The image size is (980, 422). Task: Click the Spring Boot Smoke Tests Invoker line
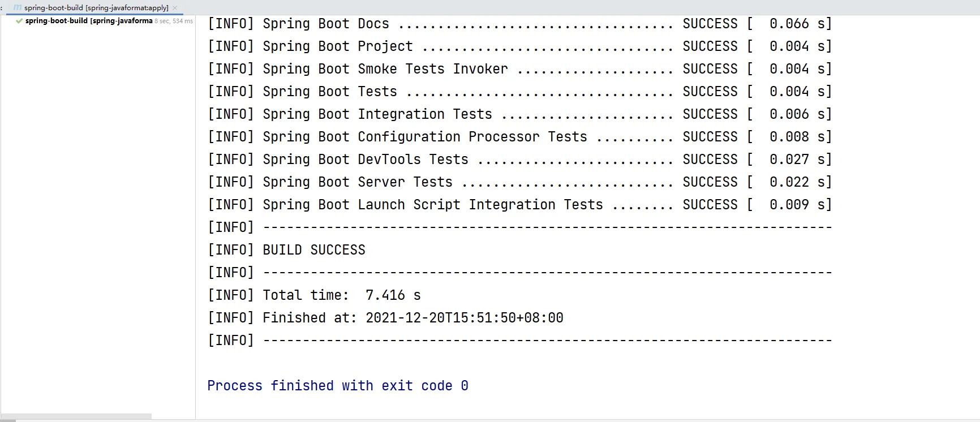pyautogui.click(x=519, y=69)
